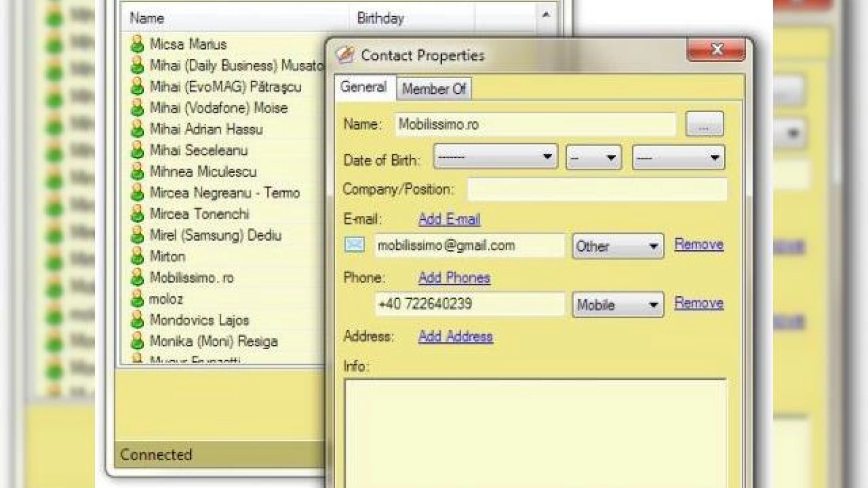
Task: Click contact icon beside Mihai Seceleanu
Action: click(x=137, y=150)
